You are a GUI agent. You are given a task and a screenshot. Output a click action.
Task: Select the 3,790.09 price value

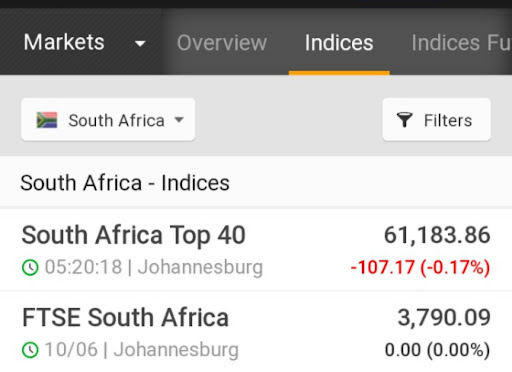444,317
